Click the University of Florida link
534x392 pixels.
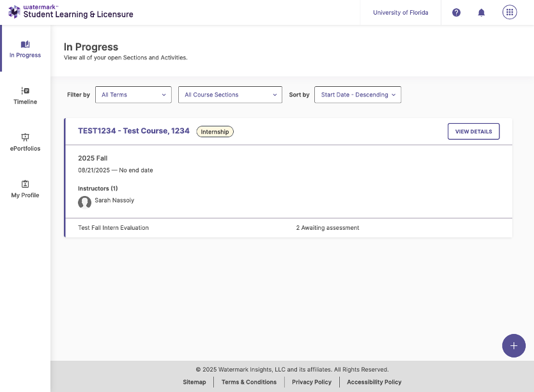[x=400, y=13]
